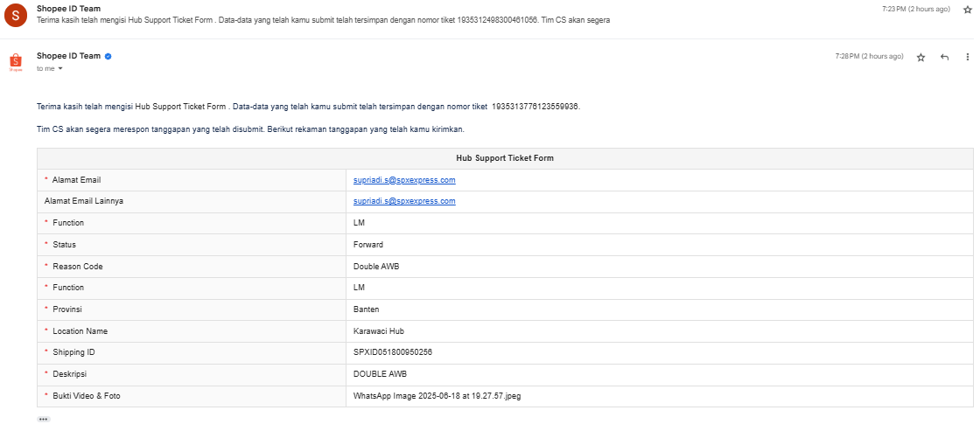Viewport: 980px width, 438px height.
Task: Click the round 'S' sender avatar
Action: click(16, 15)
